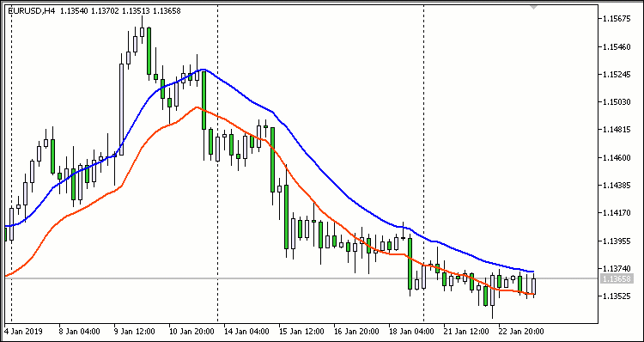Image resolution: width=644 pixels, height=342 pixels.
Task: Click the 1.14170 price scale label
Action: click(616, 212)
